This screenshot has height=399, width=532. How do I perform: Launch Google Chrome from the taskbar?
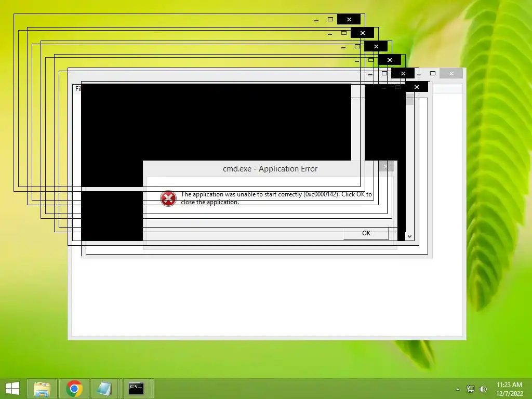tap(74, 389)
